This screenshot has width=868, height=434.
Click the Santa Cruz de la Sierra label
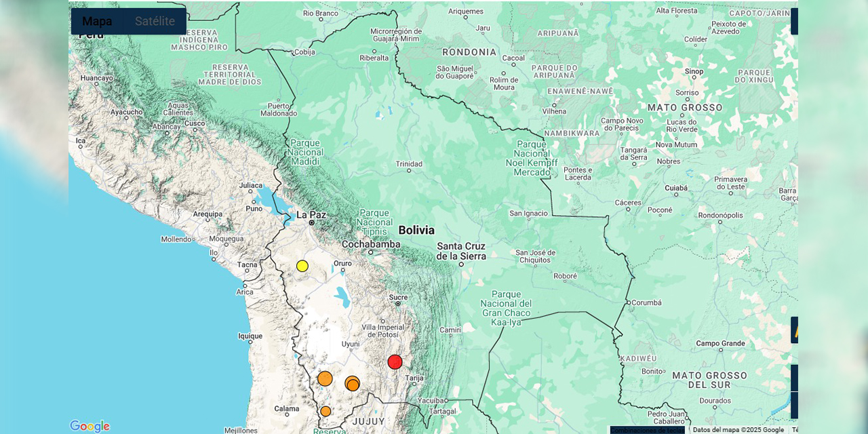point(462,251)
